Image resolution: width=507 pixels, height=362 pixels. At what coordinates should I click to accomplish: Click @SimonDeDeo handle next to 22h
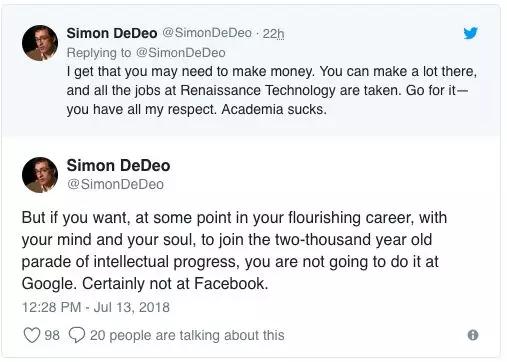pos(207,33)
